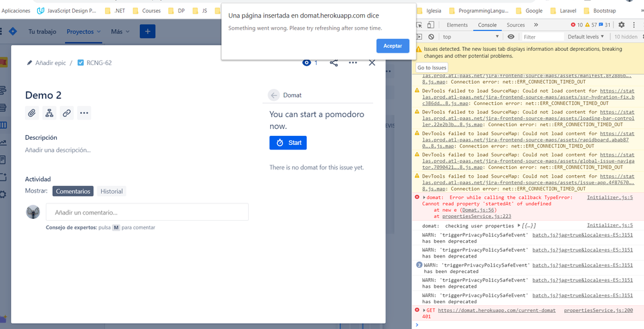Expand the GET current-domat 401 error
The width and height of the screenshot is (644, 329).
[424, 310]
